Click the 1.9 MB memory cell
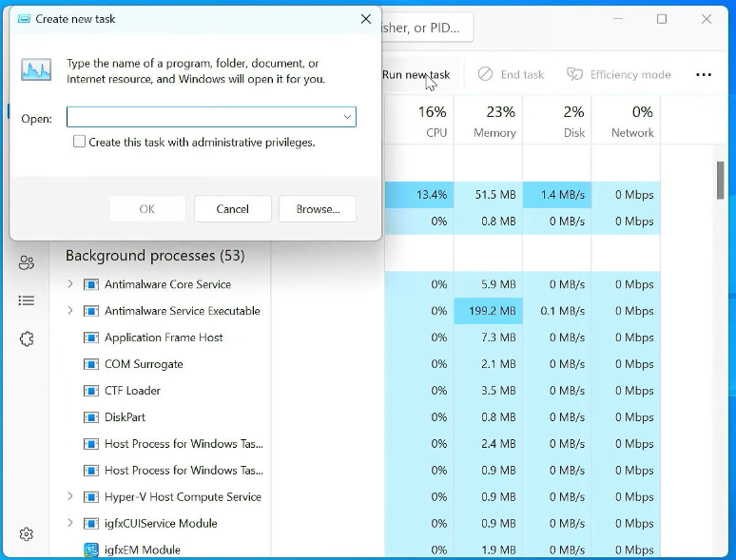736x560 pixels. (488, 550)
